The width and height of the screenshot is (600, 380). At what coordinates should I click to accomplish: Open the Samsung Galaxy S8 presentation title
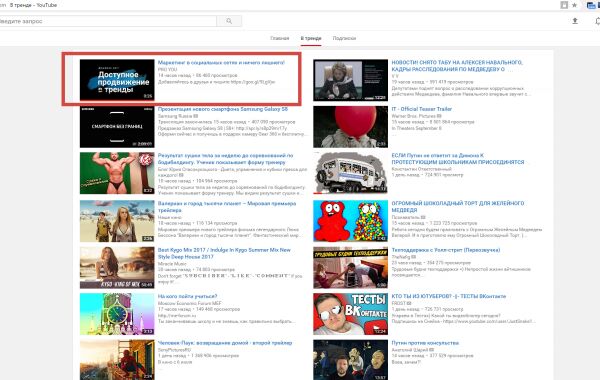pyautogui.click(x=223, y=109)
